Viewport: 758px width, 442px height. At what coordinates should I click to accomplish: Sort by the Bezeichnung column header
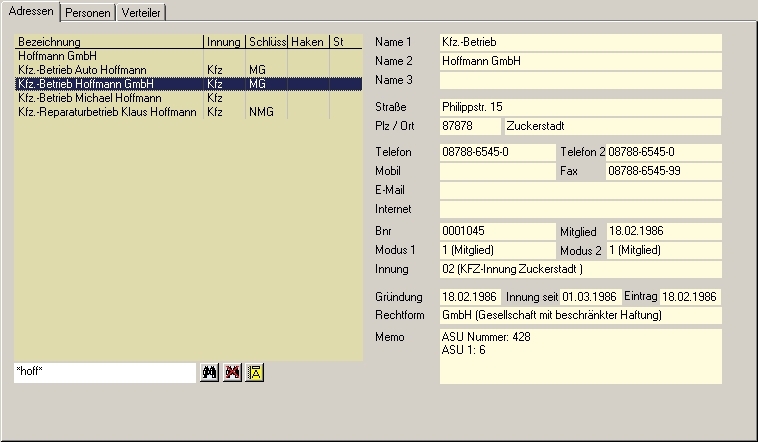[x=108, y=42]
